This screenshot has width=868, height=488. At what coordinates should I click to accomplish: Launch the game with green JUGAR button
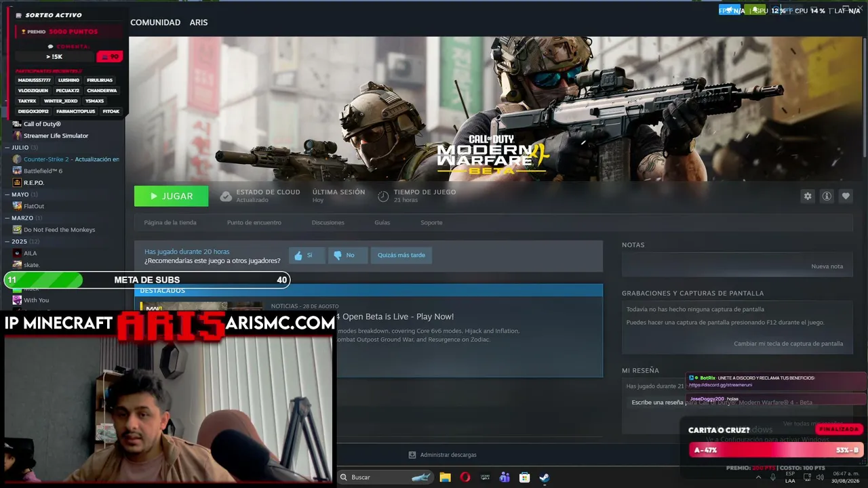[x=172, y=196]
